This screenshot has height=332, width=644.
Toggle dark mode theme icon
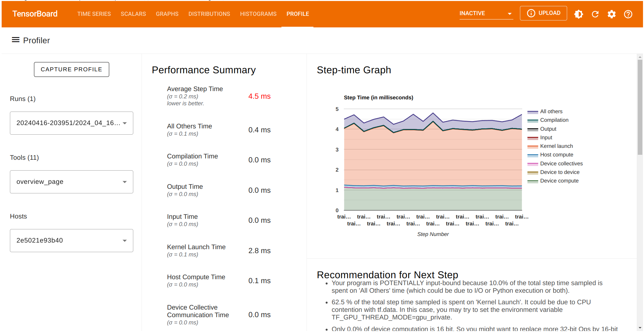point(579,14)
